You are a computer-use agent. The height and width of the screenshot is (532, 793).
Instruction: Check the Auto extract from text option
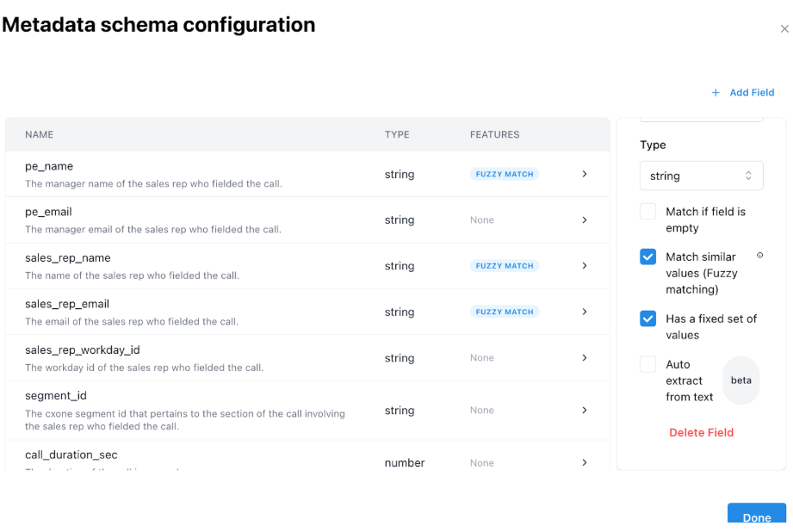[x=650, y=364]
